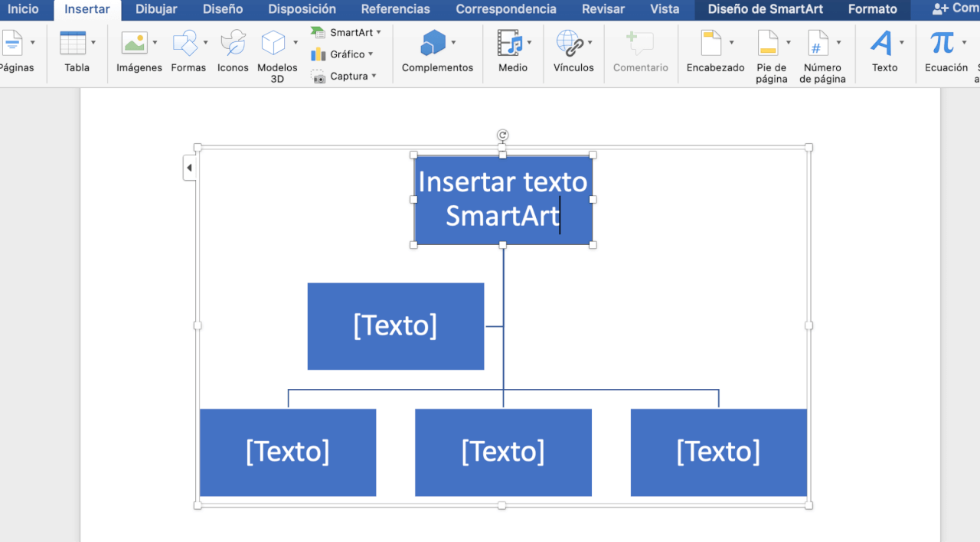Select the Insertar ribbon tab
The width and height of the screenshot is (980, 542).
point(87,9)
